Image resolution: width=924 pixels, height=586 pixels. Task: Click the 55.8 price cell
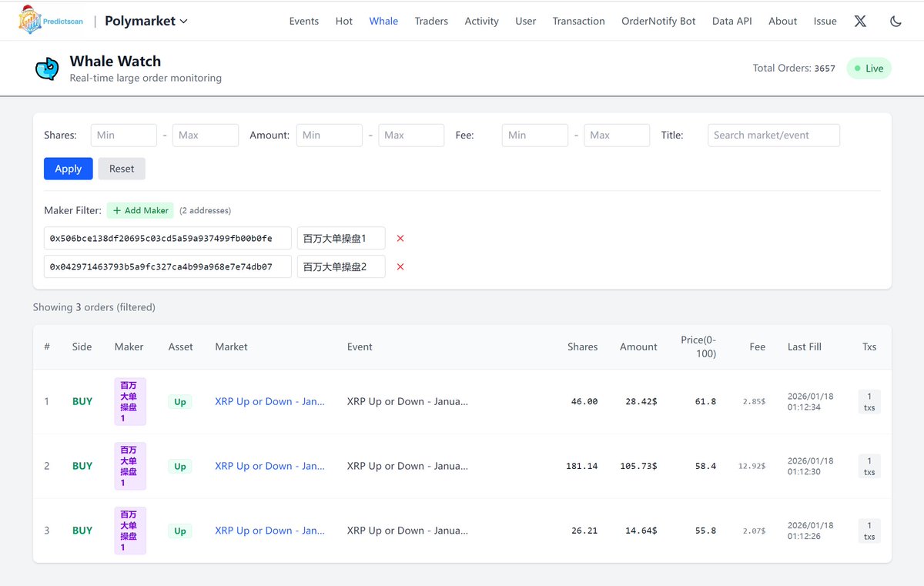pyautogui.click(x=705, y=531)
